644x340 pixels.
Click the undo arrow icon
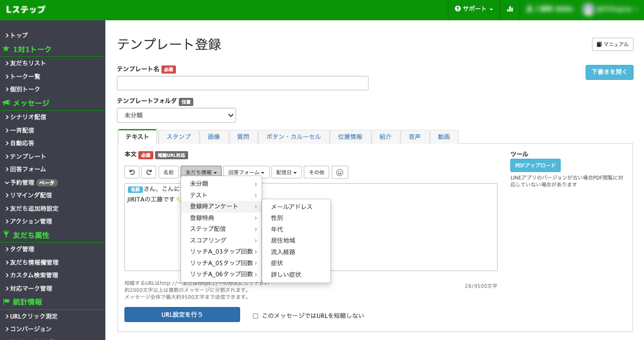pyautogui.click(x=132, y=172)
